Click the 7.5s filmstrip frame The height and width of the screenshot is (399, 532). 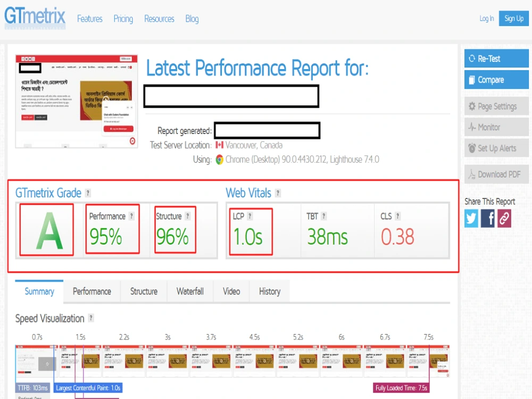(x=428, y=361)
